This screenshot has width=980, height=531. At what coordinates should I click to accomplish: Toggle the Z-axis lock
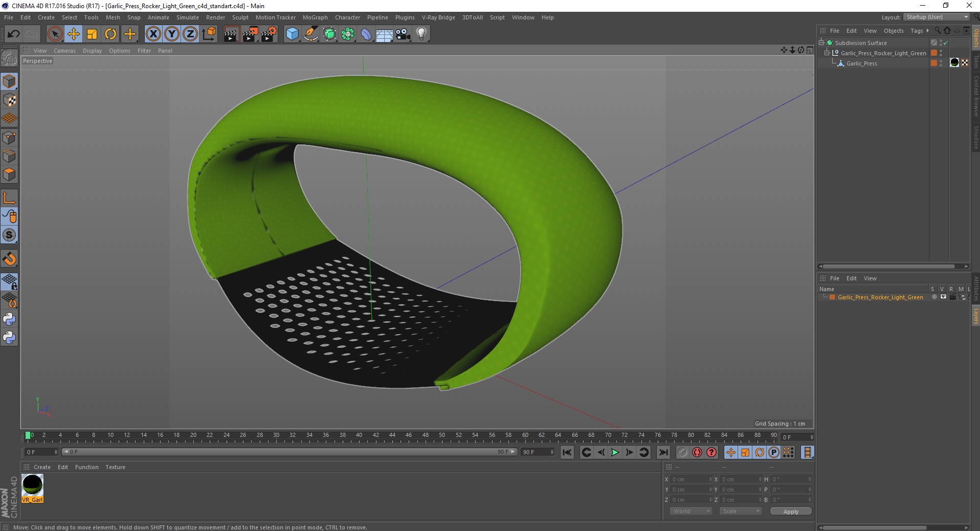190,34
